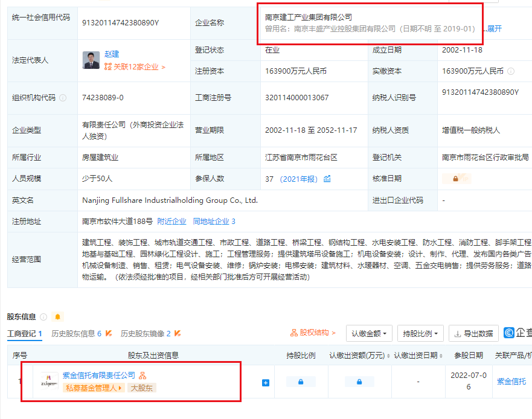
Task: Open the 持股比例 dropdown filter
Action: 420,333
